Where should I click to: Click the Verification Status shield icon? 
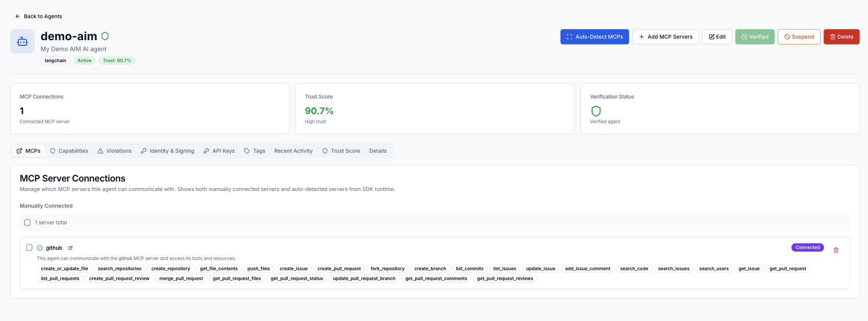(x=596, y=111)
